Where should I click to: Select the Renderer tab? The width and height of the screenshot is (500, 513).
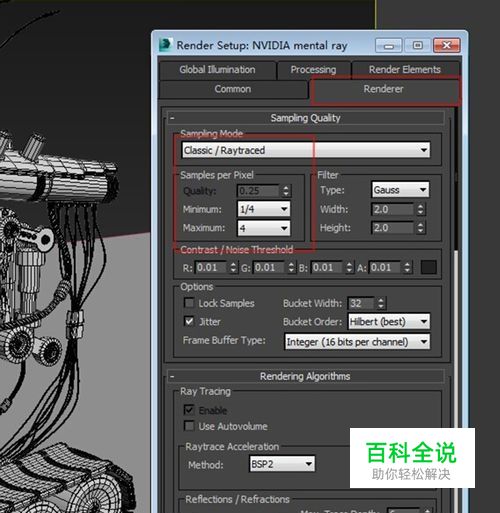point(383,89)
